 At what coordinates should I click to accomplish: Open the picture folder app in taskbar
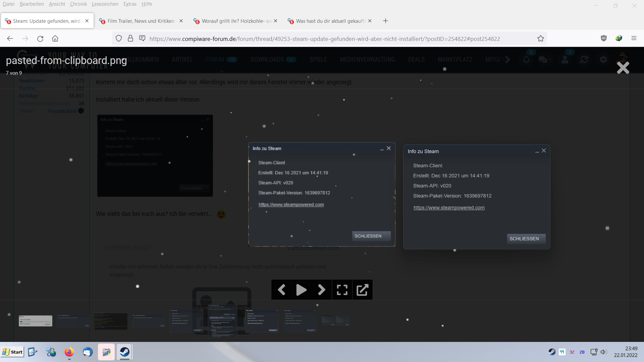pyautogui.click(x=106, y=352)
